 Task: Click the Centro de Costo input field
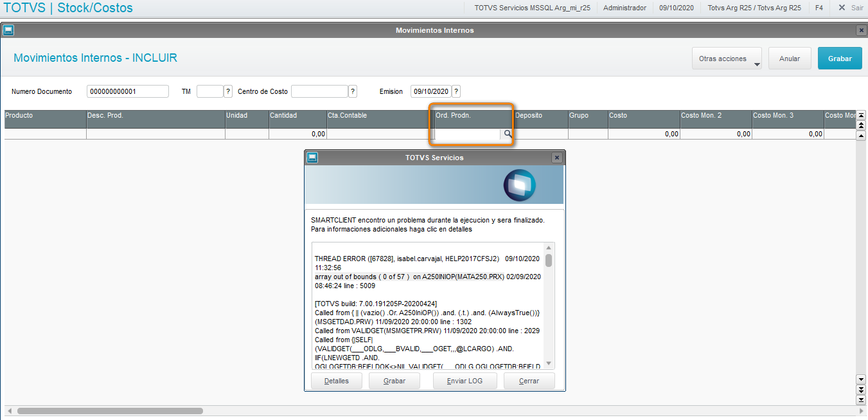point(319,91)
